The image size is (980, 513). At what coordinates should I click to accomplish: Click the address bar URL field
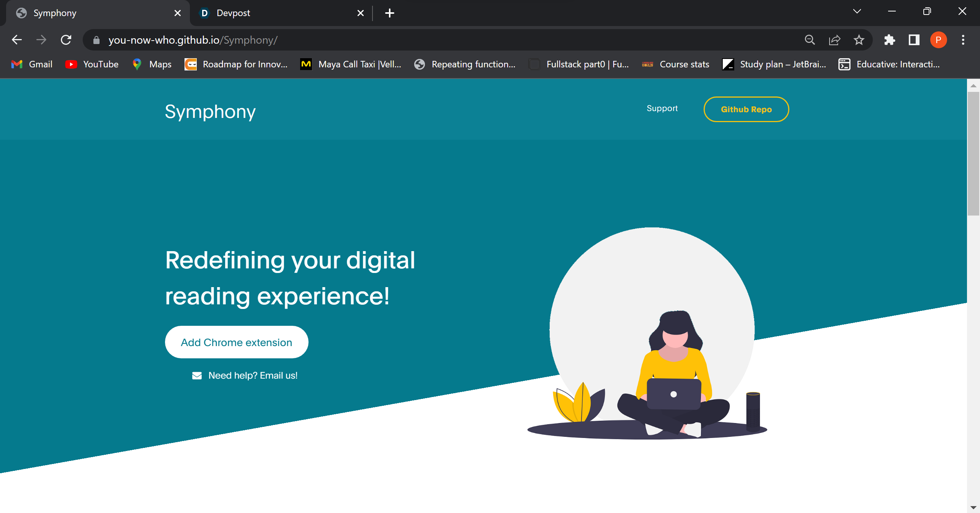[x=421, y=40]
